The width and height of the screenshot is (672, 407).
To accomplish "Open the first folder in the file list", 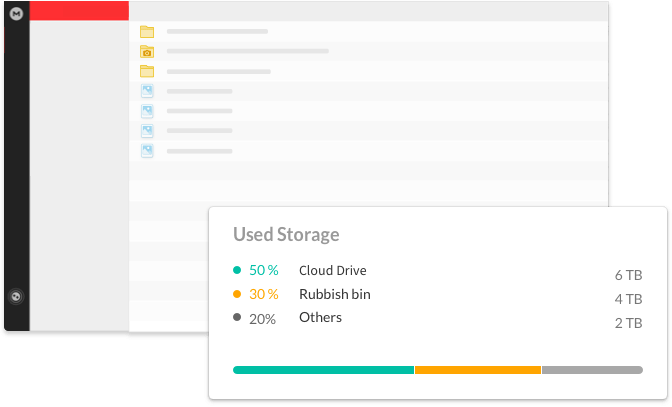I will (147, 32).
